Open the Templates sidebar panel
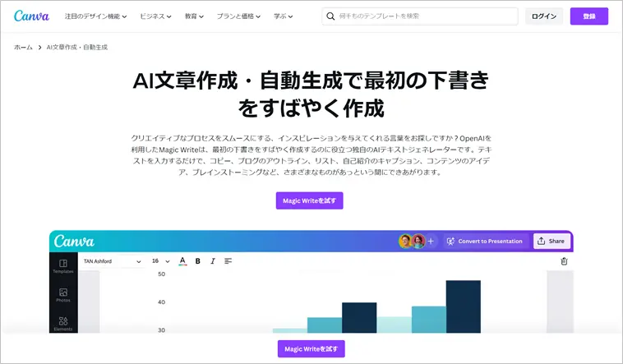The image size is (623, 364). pyautogui.click(x=63, y=265)
